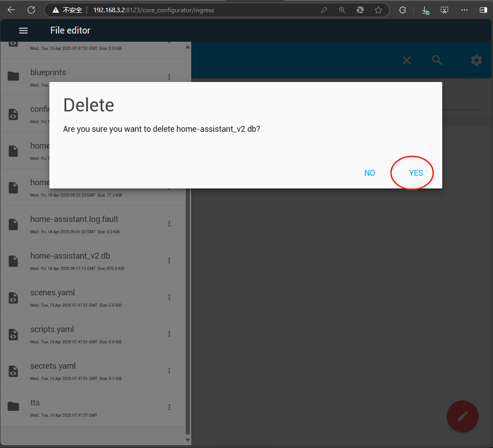493x448 pixels.
Task: Open the tts folder
Action: tap(35, 403)
